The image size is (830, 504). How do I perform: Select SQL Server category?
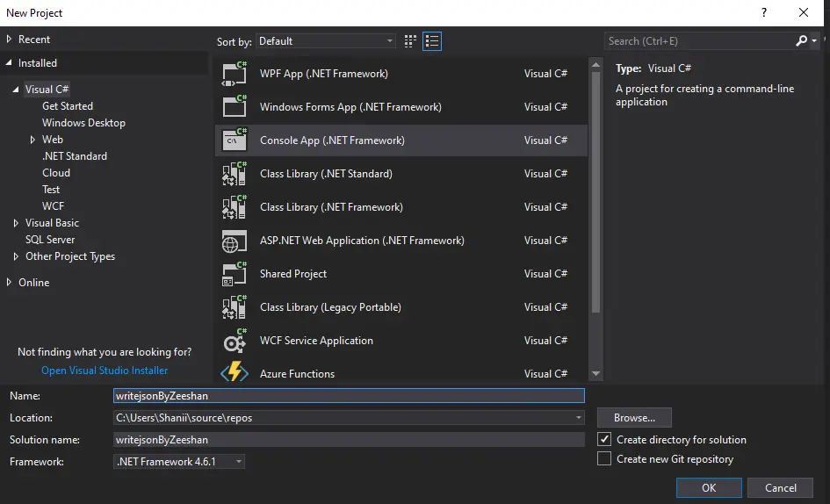[x=50, y=240]
